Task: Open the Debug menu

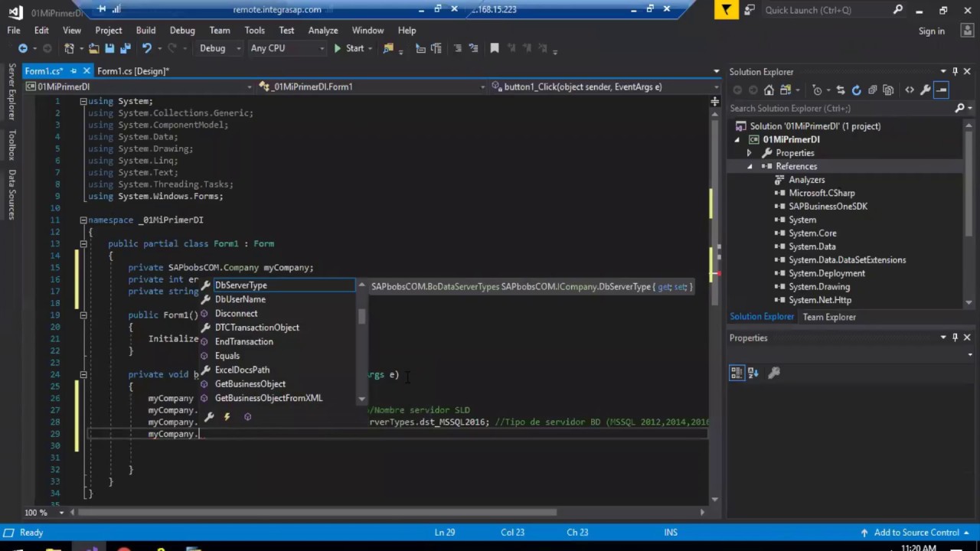Action: 182,31
